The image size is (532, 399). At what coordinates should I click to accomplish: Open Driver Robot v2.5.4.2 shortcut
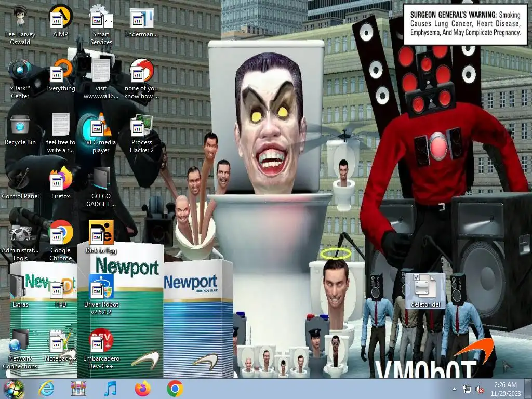[101, 295]
